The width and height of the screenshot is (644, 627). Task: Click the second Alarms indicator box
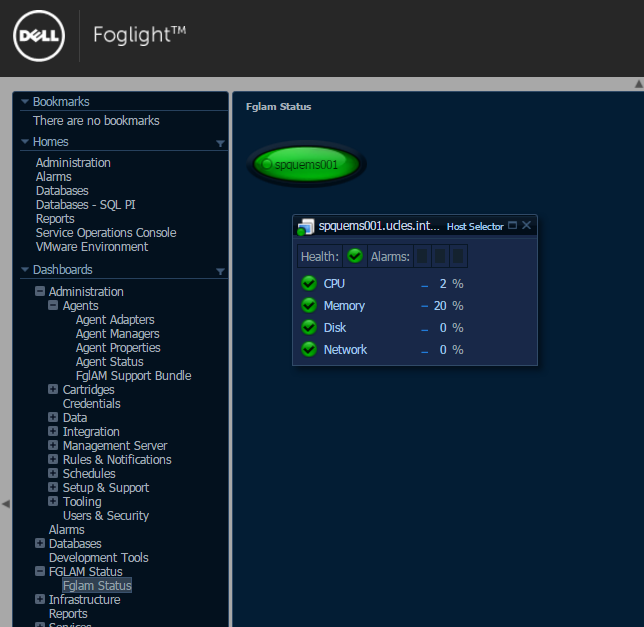440,256
